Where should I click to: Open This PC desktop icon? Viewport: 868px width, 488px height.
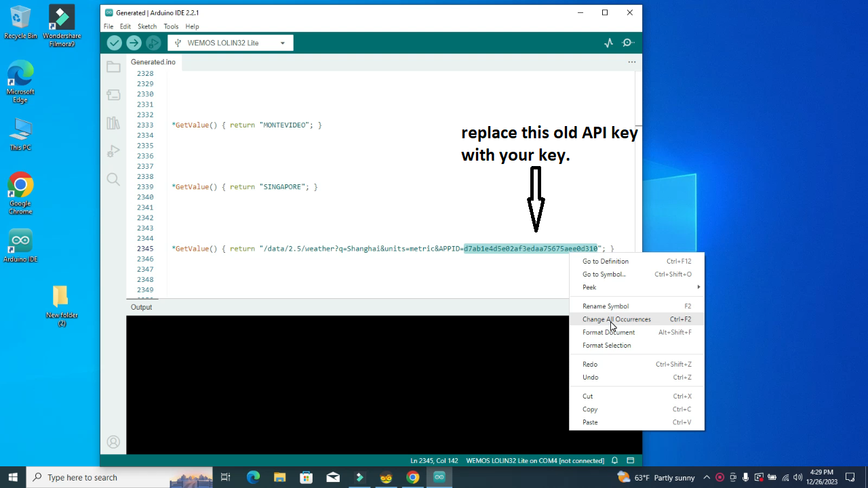coord(20,134)
